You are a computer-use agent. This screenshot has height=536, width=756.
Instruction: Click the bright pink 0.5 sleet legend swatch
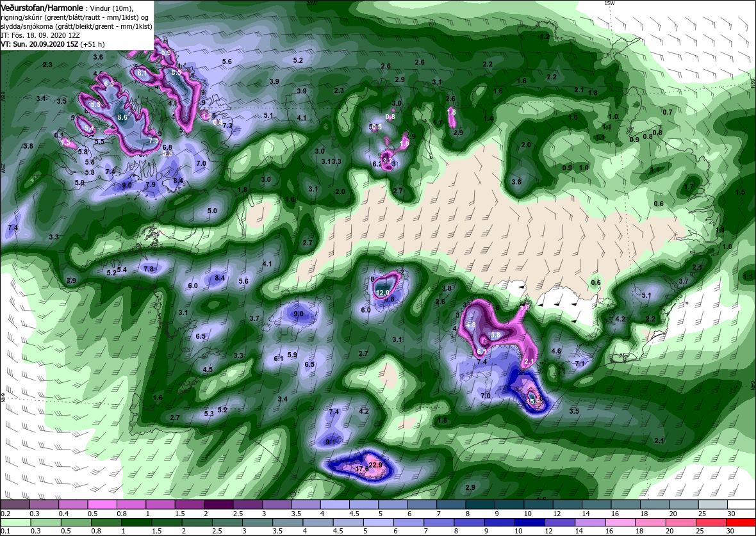[101, 504]
